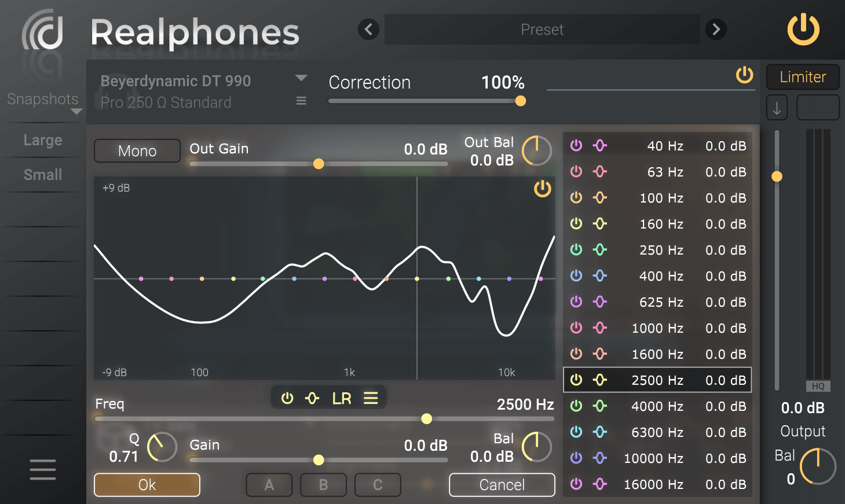Image resolution: width=845 pixels, height=504 pixels.
Task: Click the filter type icon for 250 Hz
Action: point(600,249)
